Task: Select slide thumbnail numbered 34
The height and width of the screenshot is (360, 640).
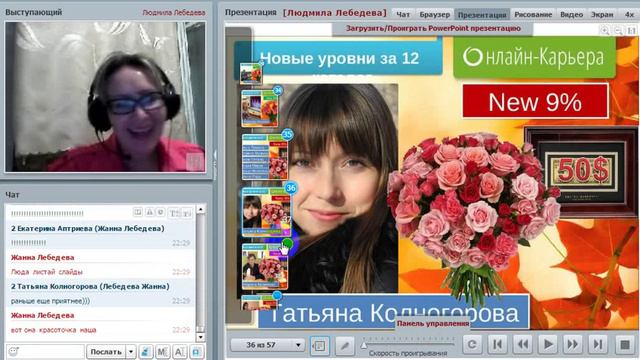Action: [x=260, y=109]
